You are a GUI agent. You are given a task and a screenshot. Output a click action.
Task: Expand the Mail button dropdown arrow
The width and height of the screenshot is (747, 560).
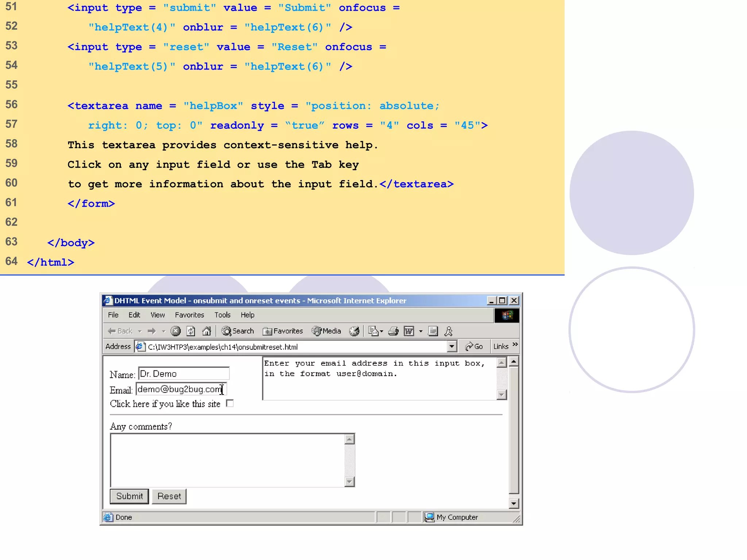tap(382, 331)
